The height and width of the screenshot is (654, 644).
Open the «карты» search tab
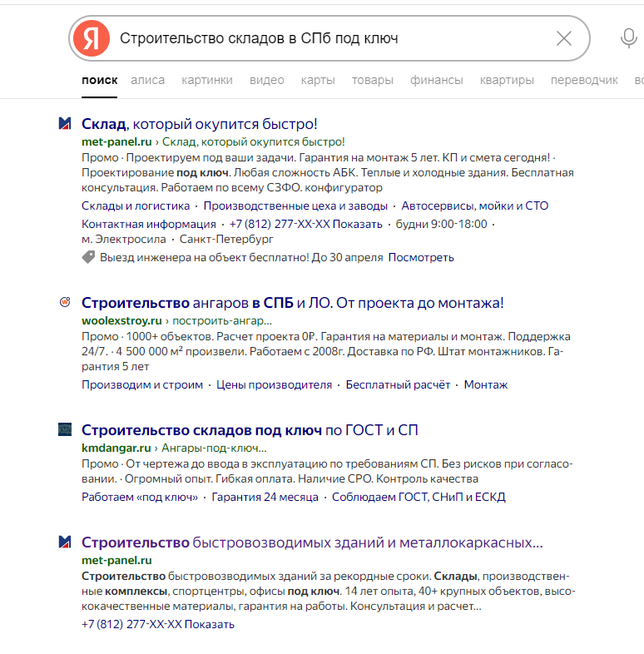[318, 80]
